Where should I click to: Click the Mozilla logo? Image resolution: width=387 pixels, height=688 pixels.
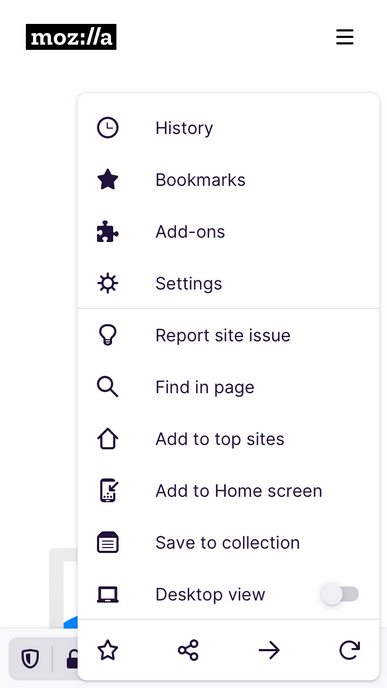(71, 37)
